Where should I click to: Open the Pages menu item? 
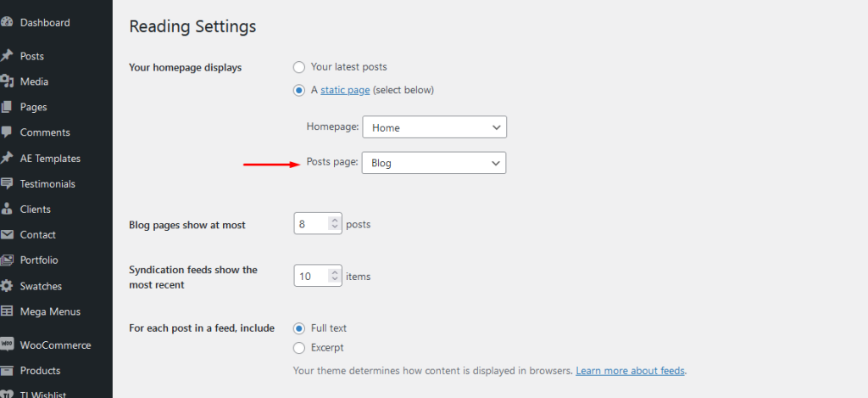pos(33,107)
